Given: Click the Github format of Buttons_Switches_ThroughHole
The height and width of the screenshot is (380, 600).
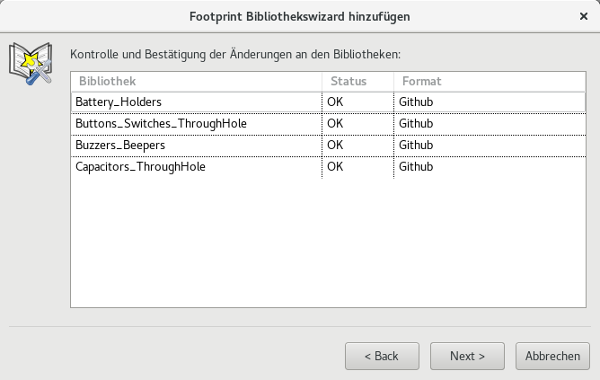Looking at the screenshot, I should [x=416, y=124].
